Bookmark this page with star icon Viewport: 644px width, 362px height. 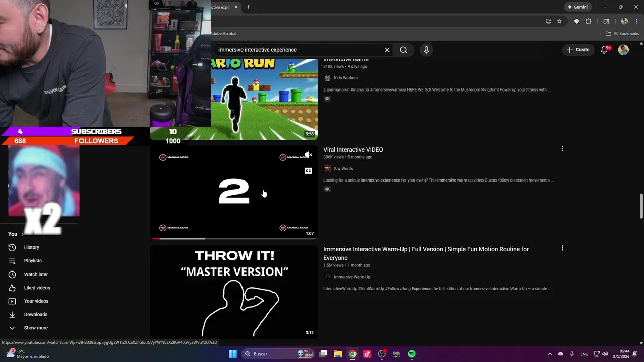(559, 21)
